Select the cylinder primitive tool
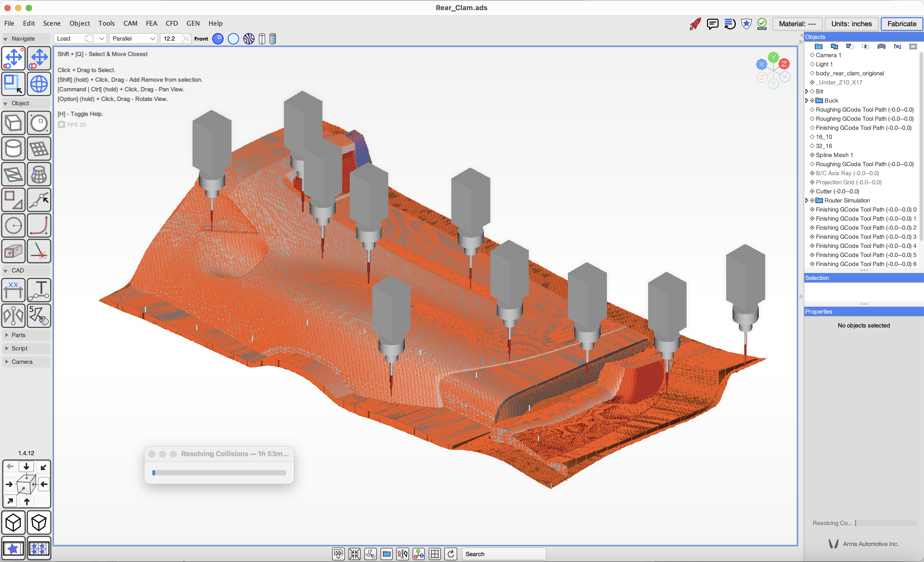Screen dimensions: 924x562 [x=13, y=149]
